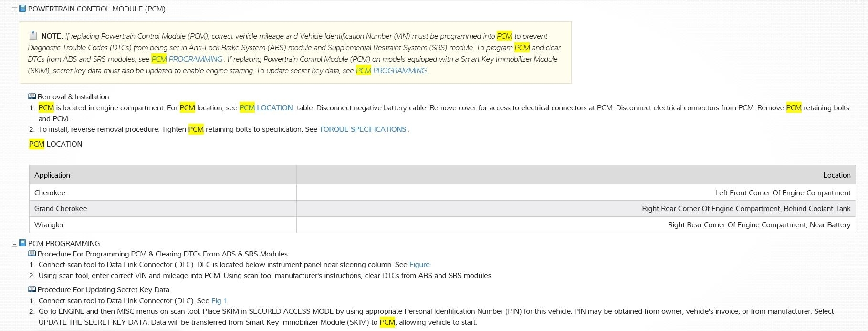Open first PCM PROGRAMMING link in the note

tap(187, 59)
